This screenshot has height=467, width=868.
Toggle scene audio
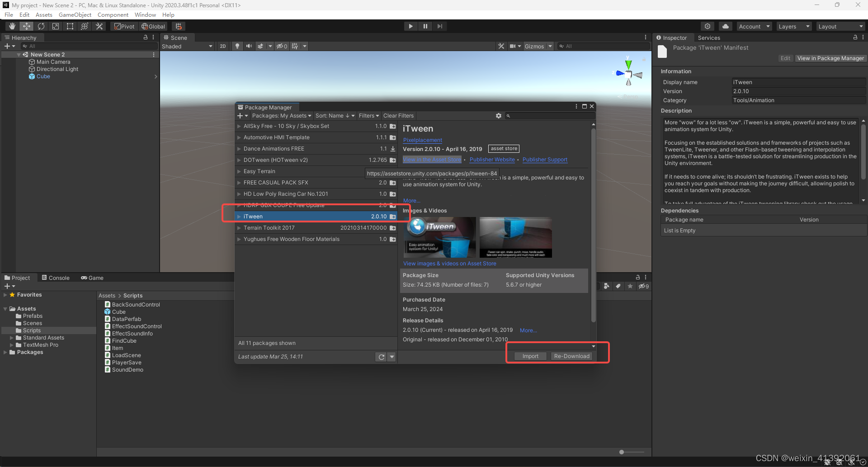[249, 46]
